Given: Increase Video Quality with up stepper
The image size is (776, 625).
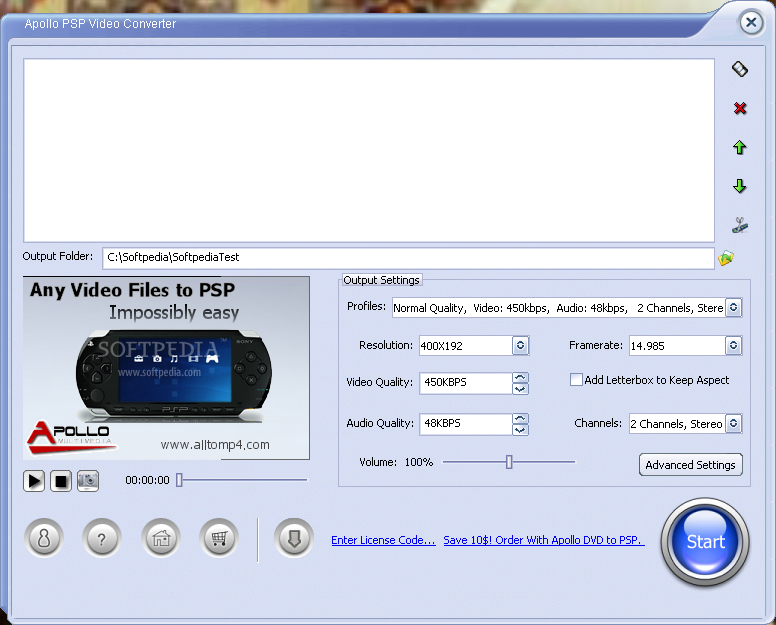Looking at the screenshot, I should [520, 378].
